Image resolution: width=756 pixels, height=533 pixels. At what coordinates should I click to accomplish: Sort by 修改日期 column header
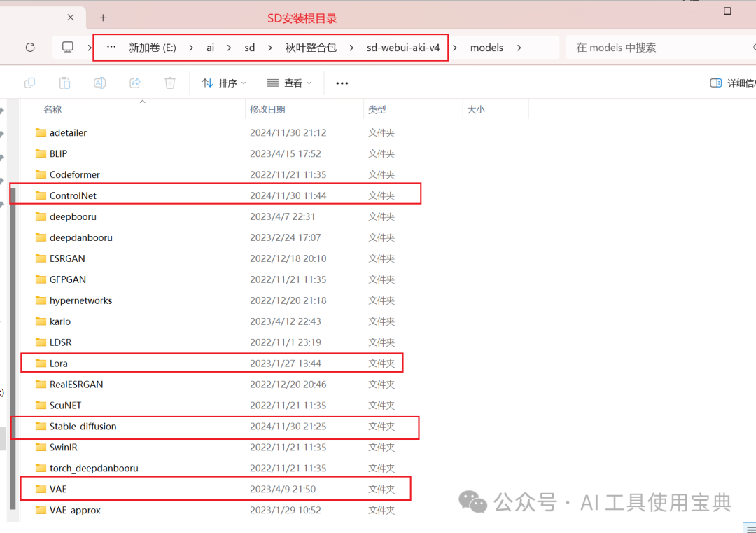(x=267, y=109)
